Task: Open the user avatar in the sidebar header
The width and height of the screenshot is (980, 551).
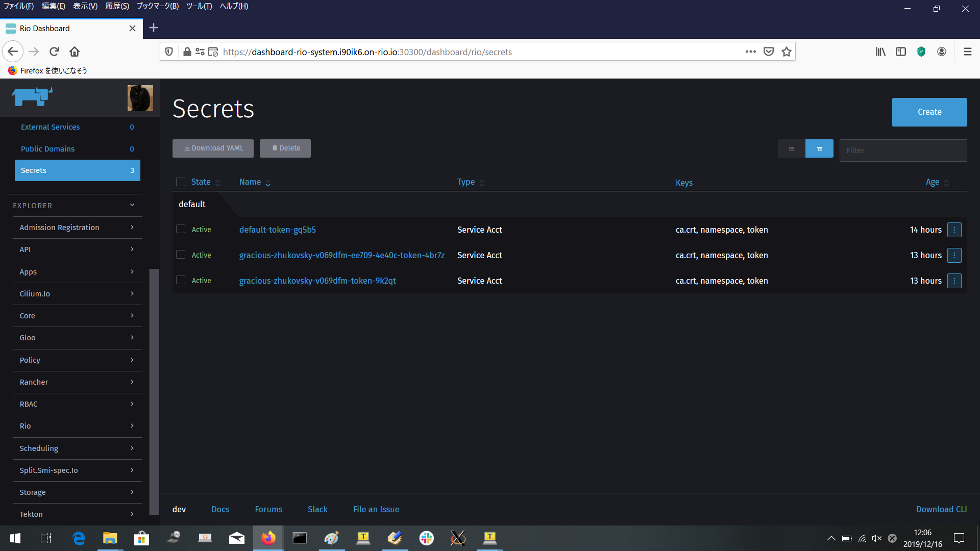Action: point(140,98)
